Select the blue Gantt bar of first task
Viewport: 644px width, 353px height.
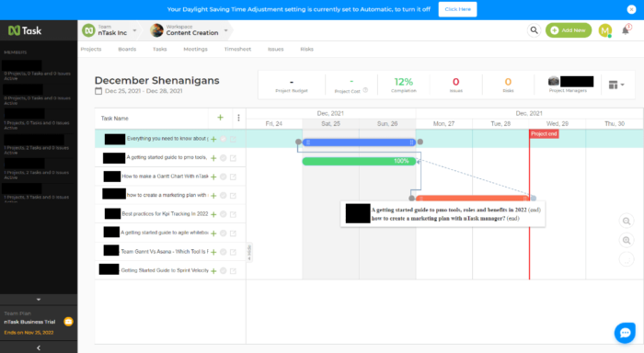point(360,142)
